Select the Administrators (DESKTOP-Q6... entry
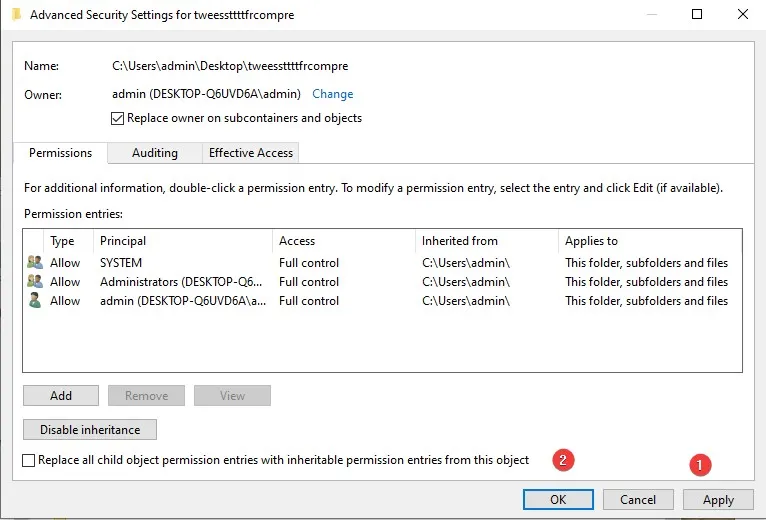The width and height of the screenshot is (766, 520). [181, 282]
